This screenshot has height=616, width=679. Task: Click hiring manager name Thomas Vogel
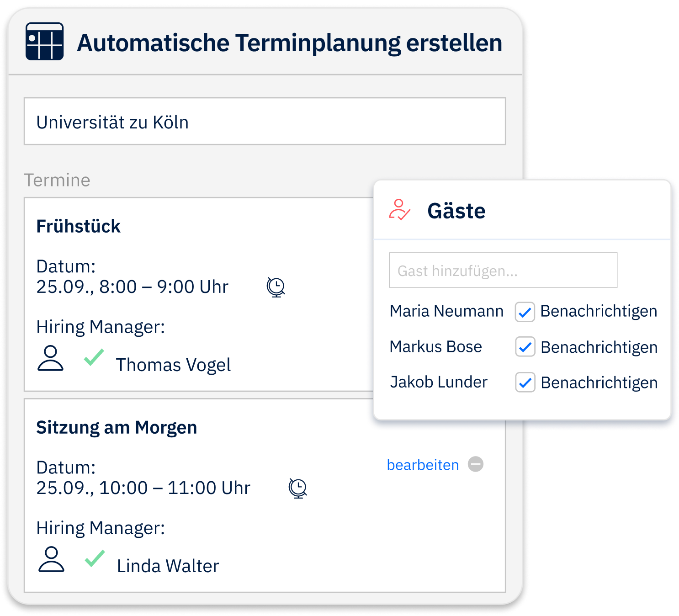point(173,365)
